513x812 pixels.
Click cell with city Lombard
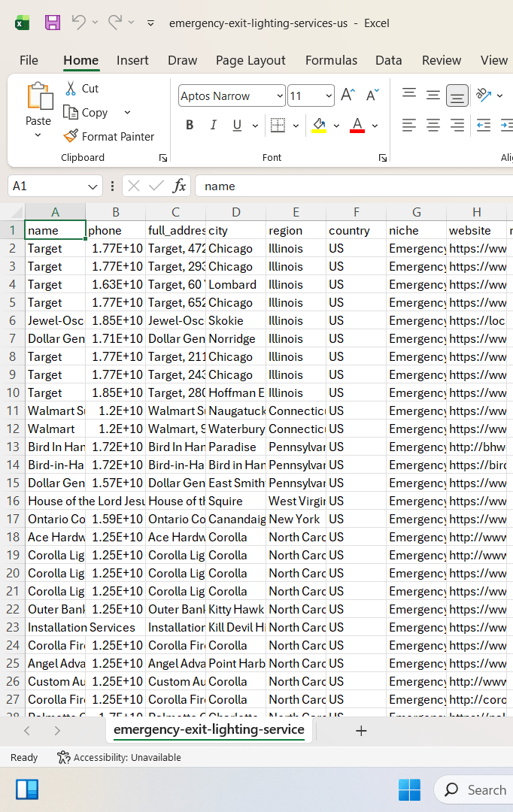click(235, 285)
